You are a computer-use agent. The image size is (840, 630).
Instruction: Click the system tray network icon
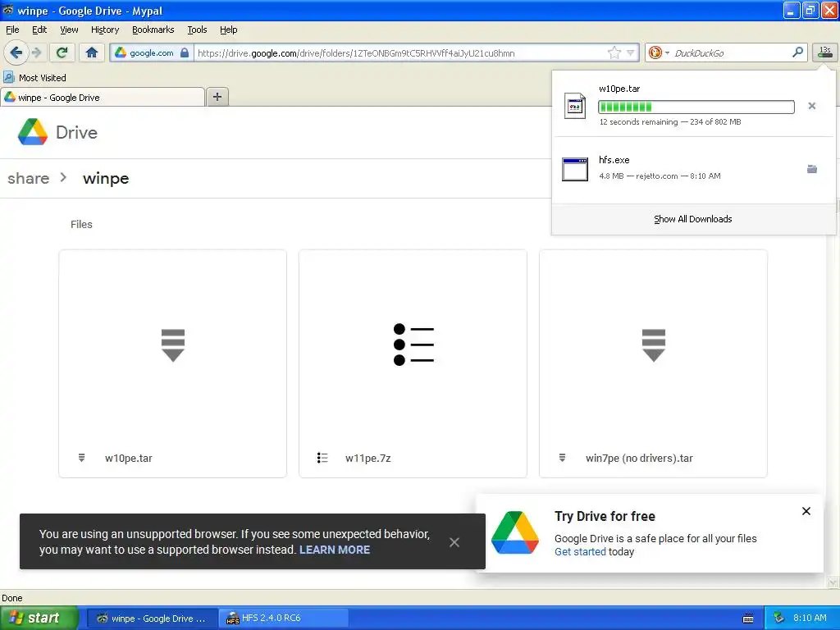[x=779, y=618]
